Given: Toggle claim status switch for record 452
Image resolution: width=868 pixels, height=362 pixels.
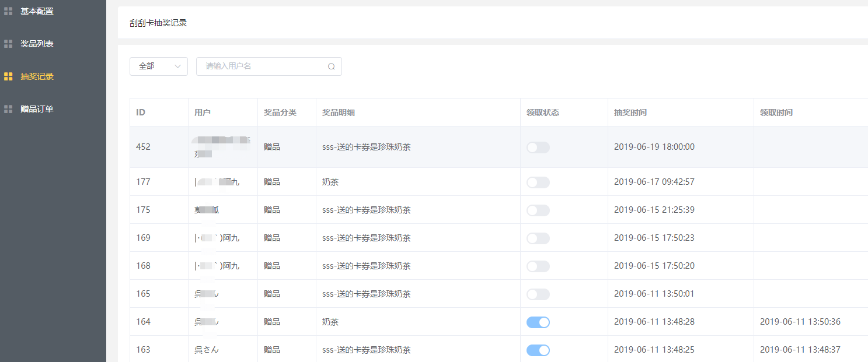Looking at the screenshot, I should tap(538, 147).
